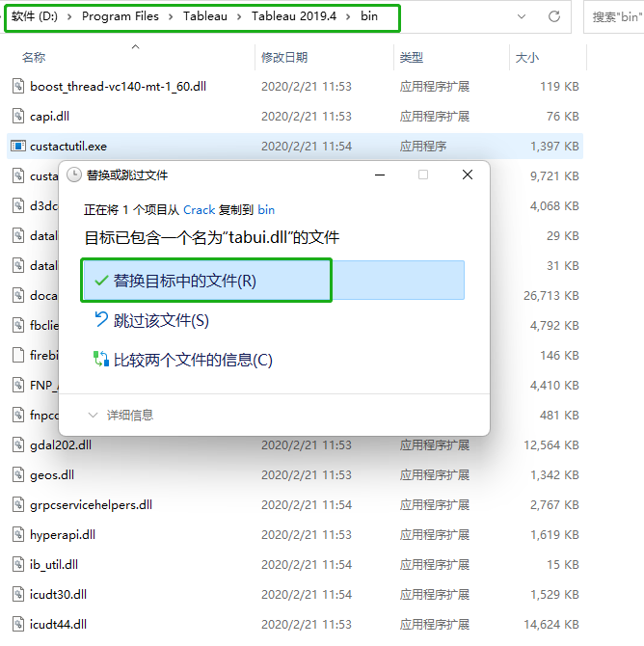Click the geos.dll file icon
Image resolution: width=644 pixels, height=646 pixels.
[18, 475]
